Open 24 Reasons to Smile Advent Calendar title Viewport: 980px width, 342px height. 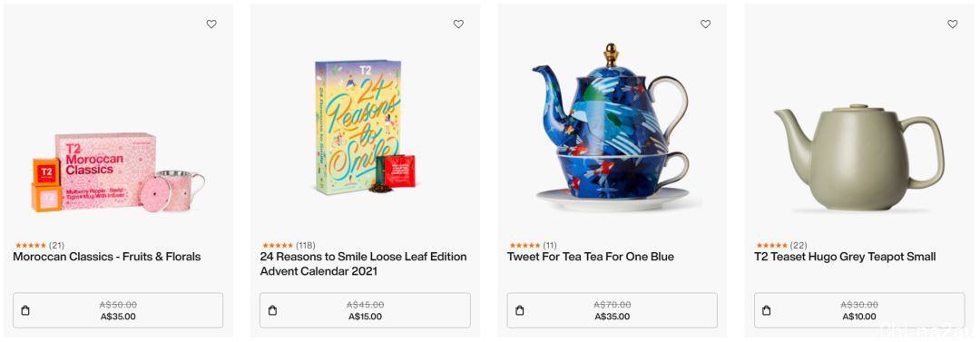(x=363, y=264)
